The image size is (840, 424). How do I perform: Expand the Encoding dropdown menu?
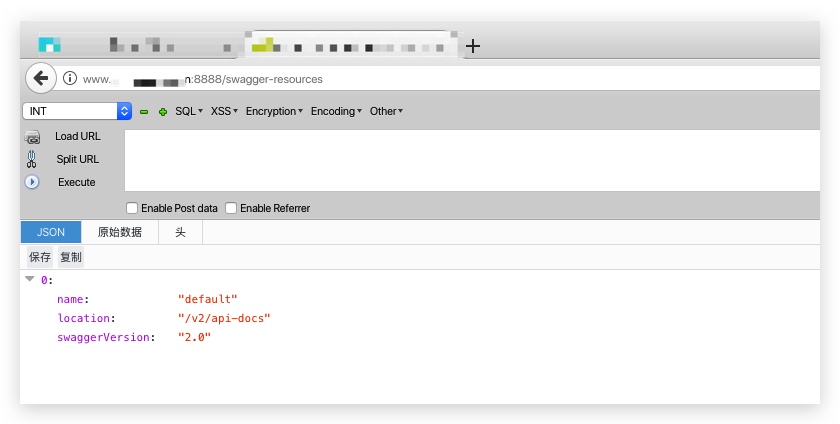click(x=336, y=111)
